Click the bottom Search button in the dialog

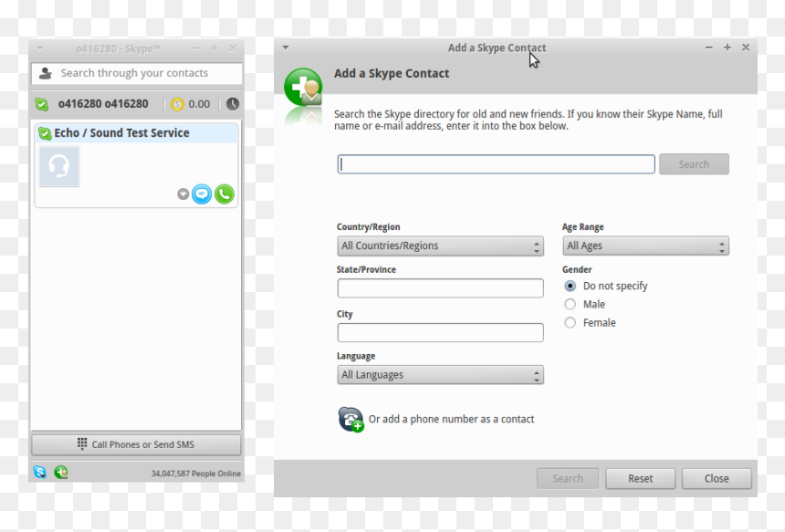(568, 478)
